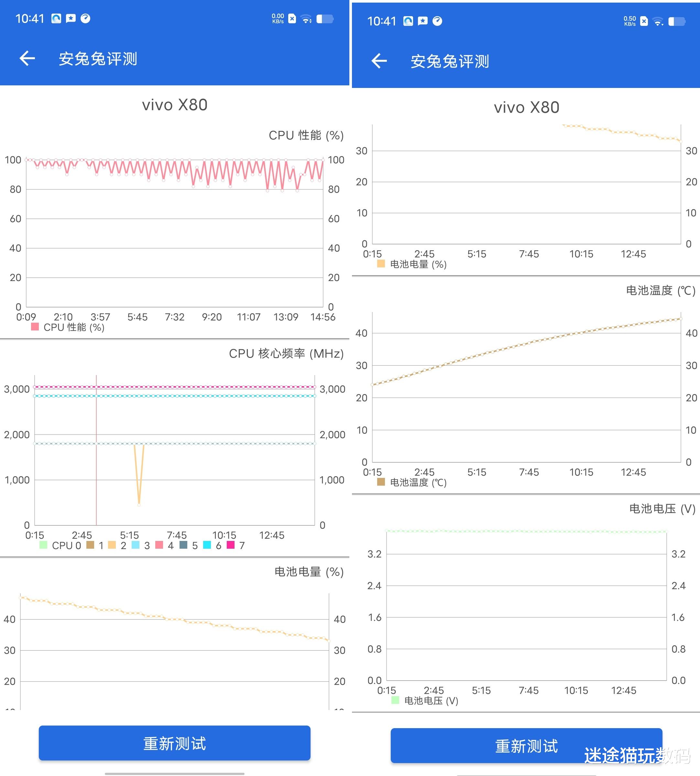Tap the orange CPU 2 frequency dip point
Viewport: 700px width, 776px height.
click(x=139, y=504)
